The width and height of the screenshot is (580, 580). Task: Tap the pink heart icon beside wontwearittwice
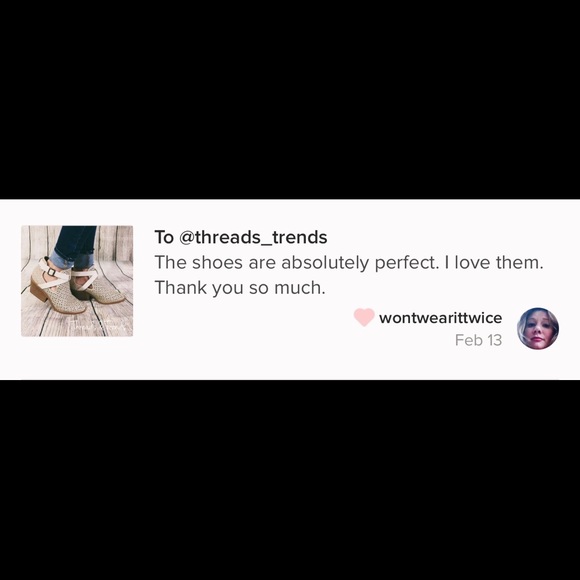(364, 317)
